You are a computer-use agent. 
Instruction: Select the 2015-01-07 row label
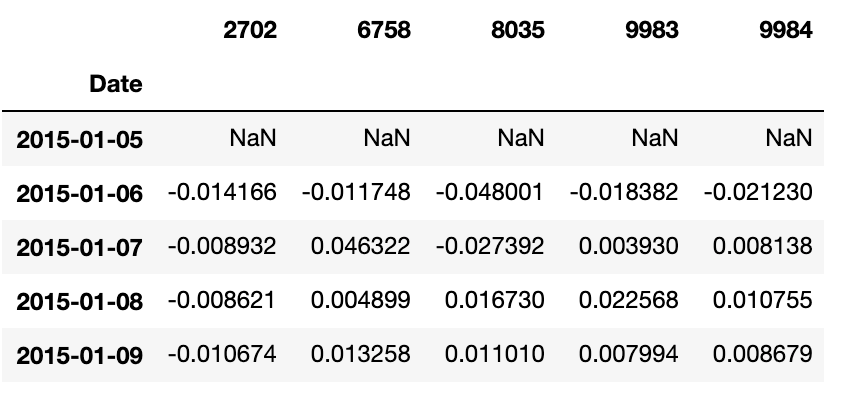(79, 248)
